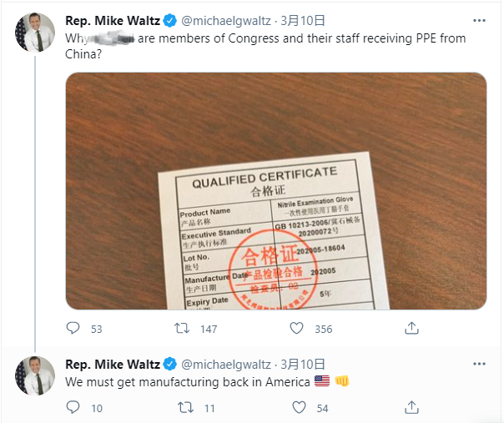The image size is (504, 423).
Task: Open more options on first tweet
Action: 478,20
